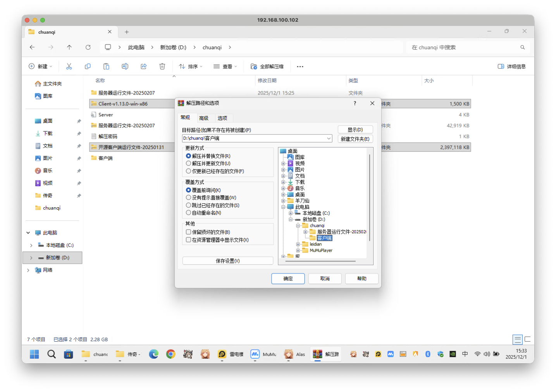Screen dimensions: 556x392
Task: Switch to the 高级 tab
Action: (204, 118)
